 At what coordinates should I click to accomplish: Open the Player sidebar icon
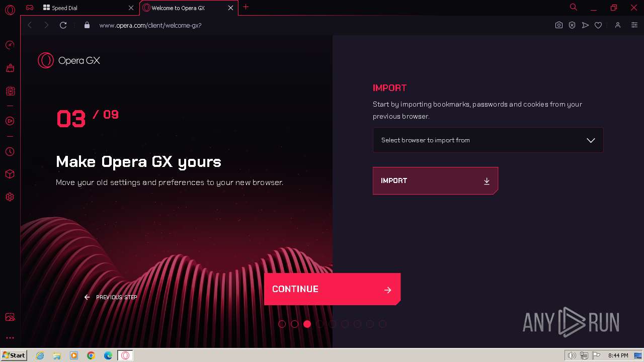pos(10,121)
